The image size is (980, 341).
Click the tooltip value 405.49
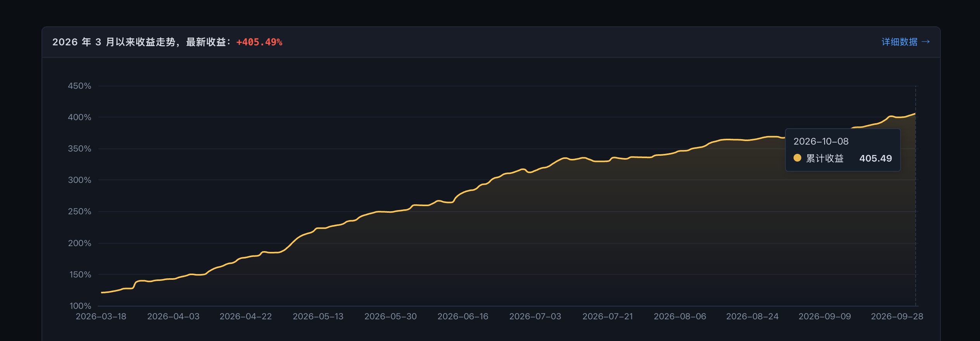[x=876, y=158]
